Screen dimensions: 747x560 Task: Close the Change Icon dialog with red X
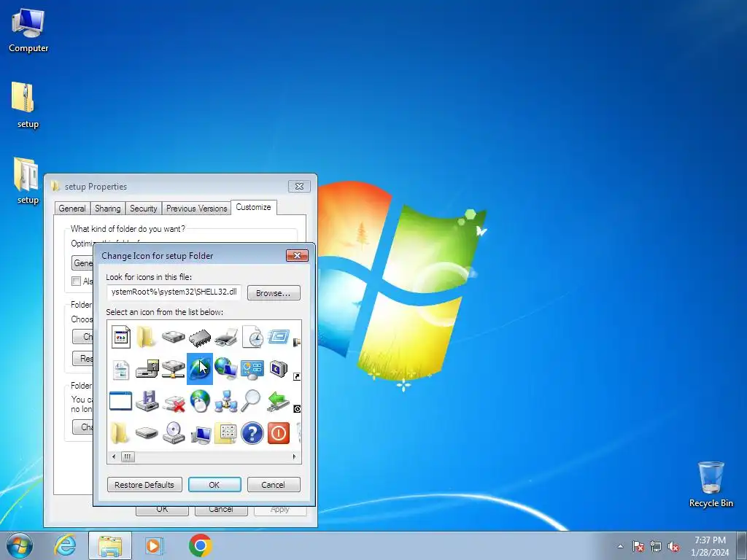click(x=298, y=256)
